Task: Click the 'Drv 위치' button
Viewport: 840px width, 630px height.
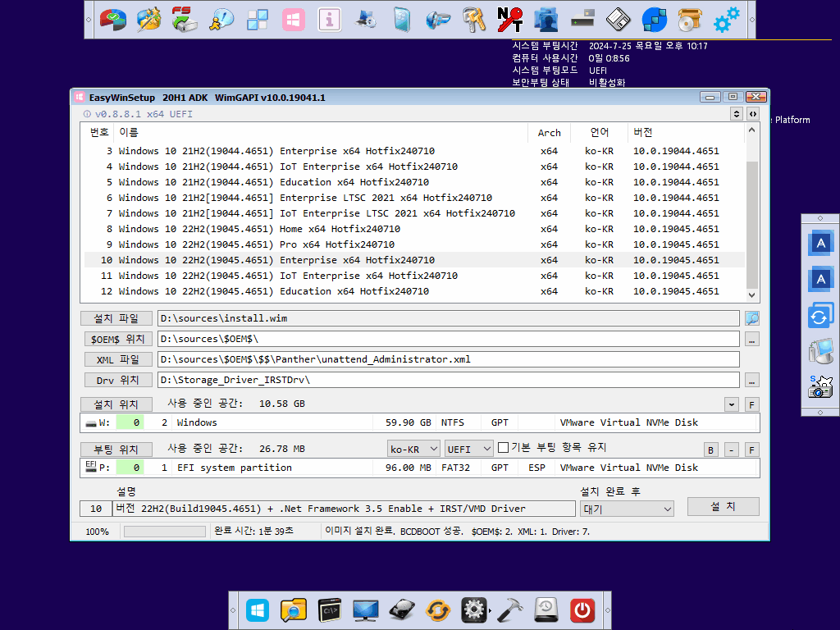Action: pyautogui.click(x=118, y=381)
